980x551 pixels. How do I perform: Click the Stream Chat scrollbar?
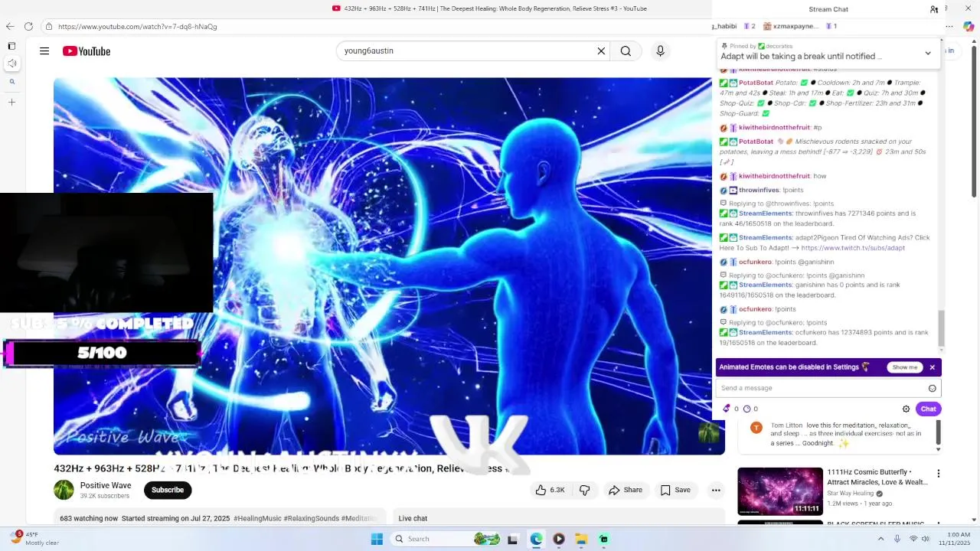coord(942,328)
